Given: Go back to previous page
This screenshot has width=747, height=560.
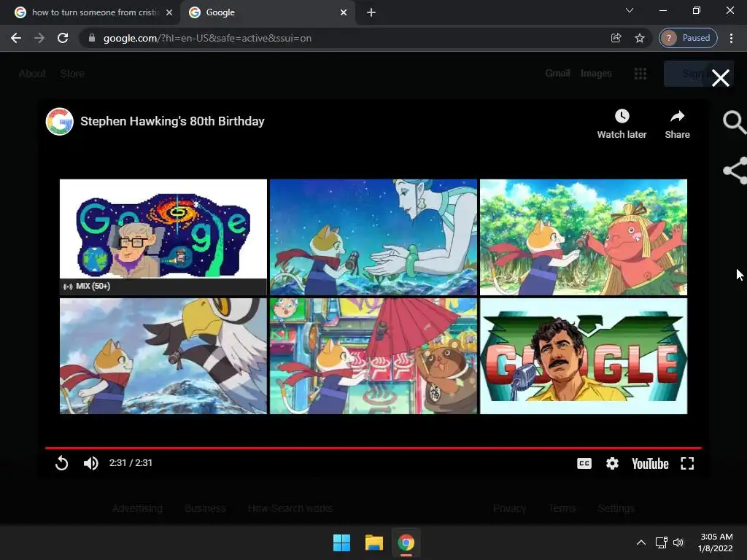Looking at the screenshot, I should 16,38.
